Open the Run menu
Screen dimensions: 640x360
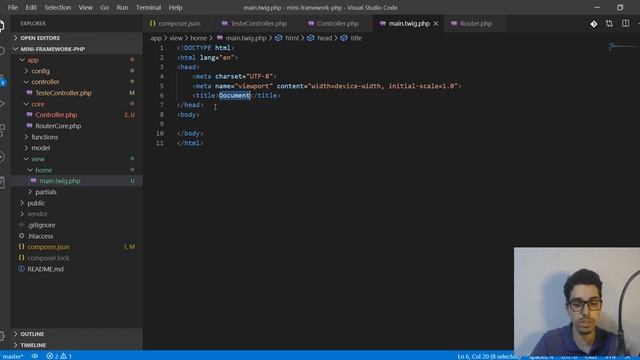tap(122, 7)
